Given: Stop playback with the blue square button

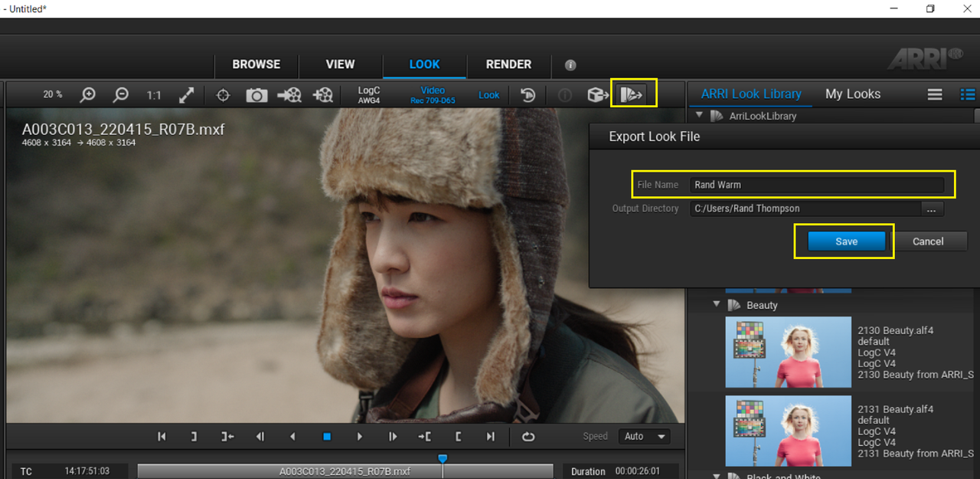Looking at the screenshot, I should 327,436.
